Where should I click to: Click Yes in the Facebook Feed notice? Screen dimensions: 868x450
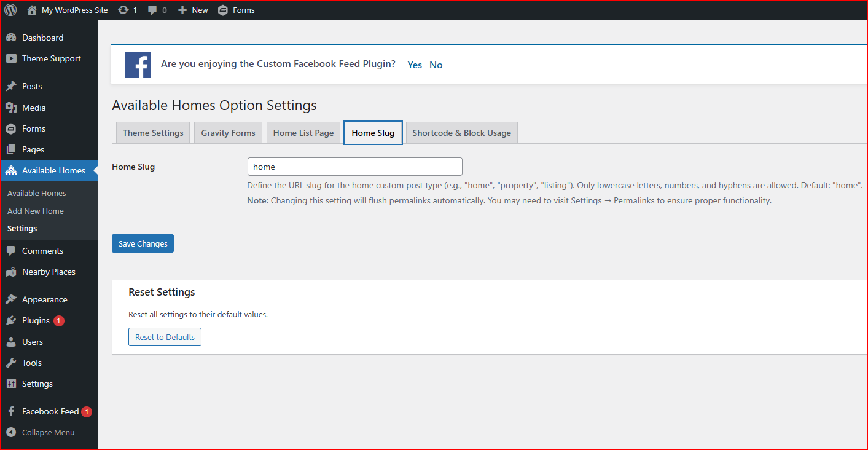[x=415, y=65]
